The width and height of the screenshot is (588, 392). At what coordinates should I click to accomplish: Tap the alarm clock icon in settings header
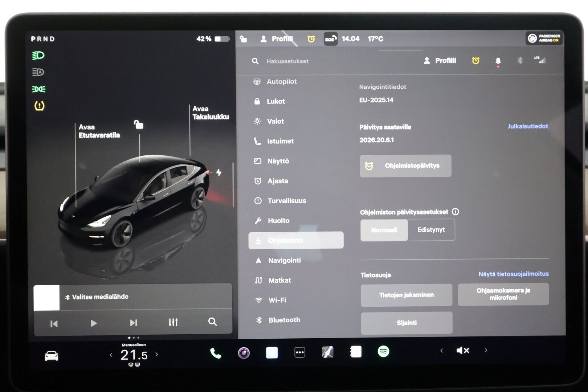coord(475,61)
